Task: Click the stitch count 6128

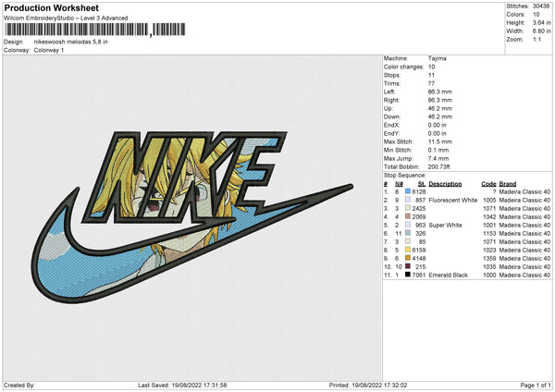Action: [x=419, y=191]
